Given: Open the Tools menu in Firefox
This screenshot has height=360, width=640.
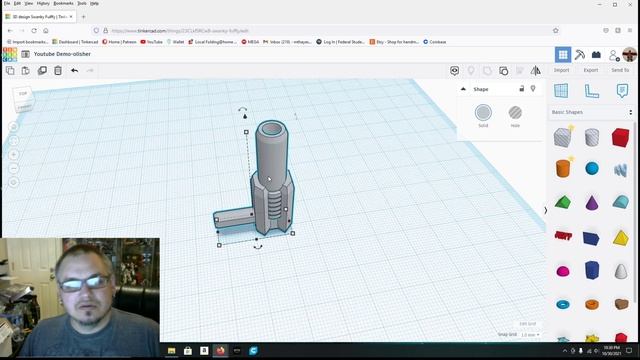Looking at the screenshot, I should (82, 3).
